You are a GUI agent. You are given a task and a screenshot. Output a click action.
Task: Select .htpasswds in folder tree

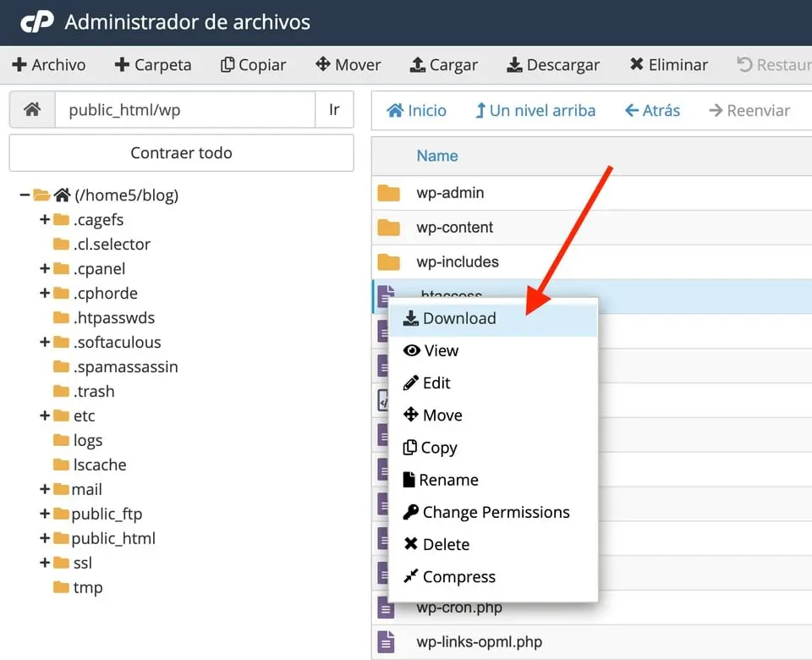coord(114,317)
